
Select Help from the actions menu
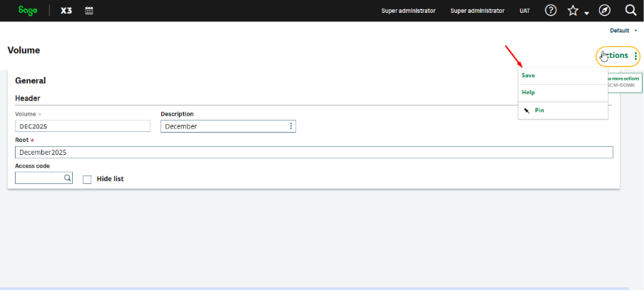pyautogui.click(x=528, y=93)
